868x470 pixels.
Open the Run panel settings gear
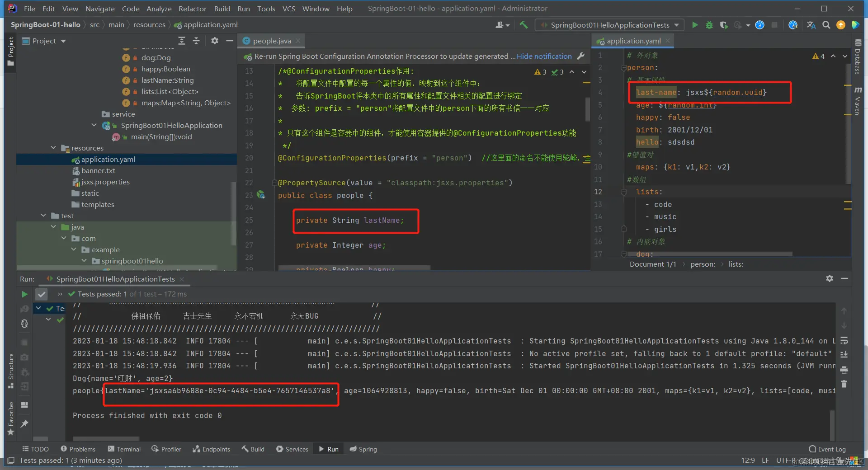[829, 278]
